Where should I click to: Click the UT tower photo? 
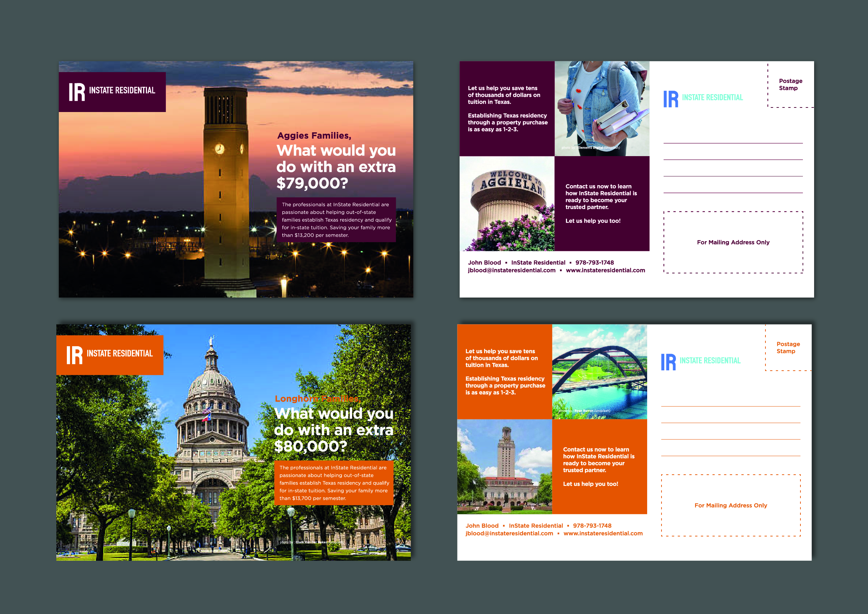coord(505,467)
